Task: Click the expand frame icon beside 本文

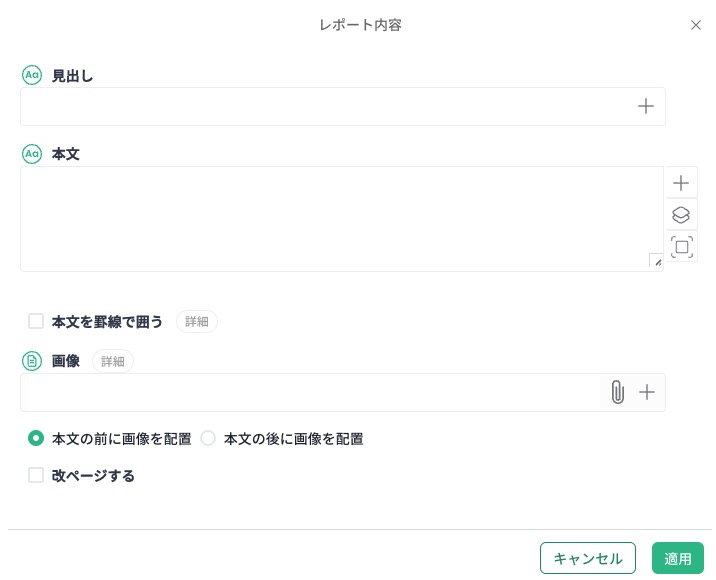Action: 682,247
